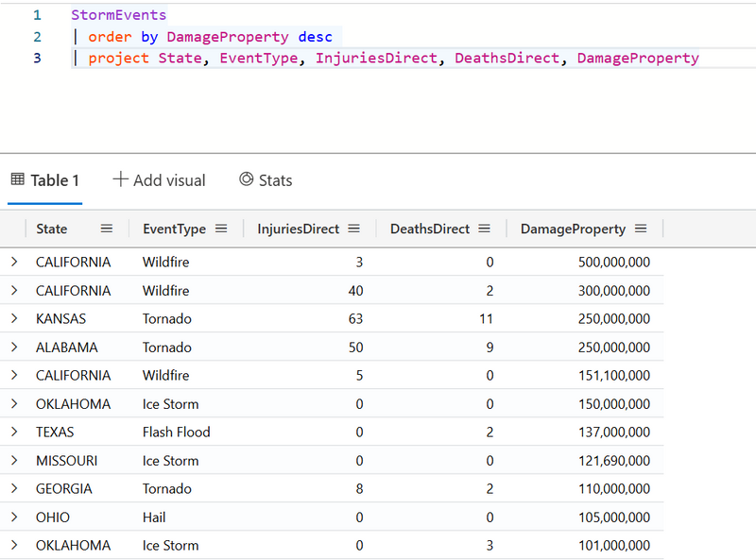Click the 101,000,000 damage value

tap(613, 545)
